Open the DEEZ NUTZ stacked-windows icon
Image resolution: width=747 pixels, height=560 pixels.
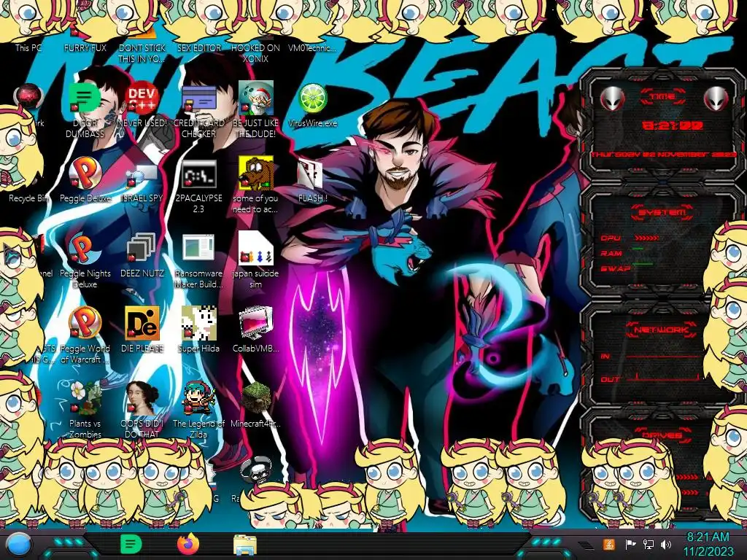pyautogui.click(x=142, y=248)
